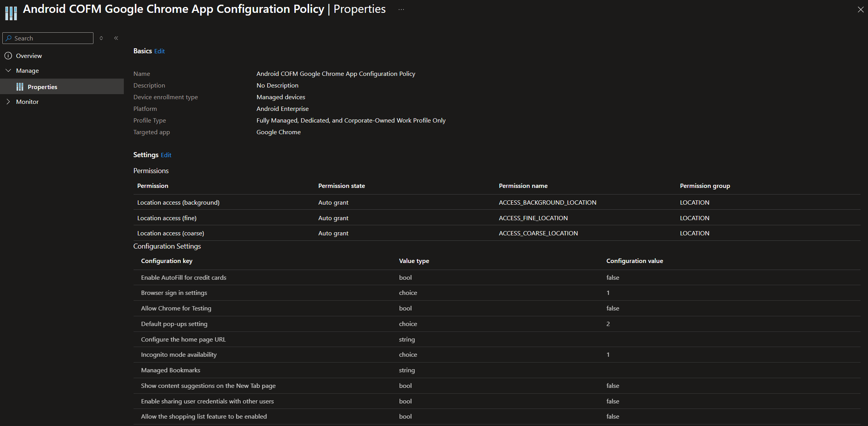868x426 pixels.
Task: Click the policy icon beside the page title
Action: tap(11, 12)
